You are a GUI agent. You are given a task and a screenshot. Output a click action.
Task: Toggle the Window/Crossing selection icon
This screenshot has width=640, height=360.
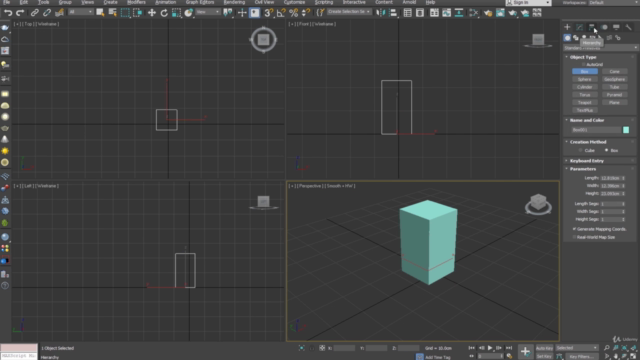(138, 13)
